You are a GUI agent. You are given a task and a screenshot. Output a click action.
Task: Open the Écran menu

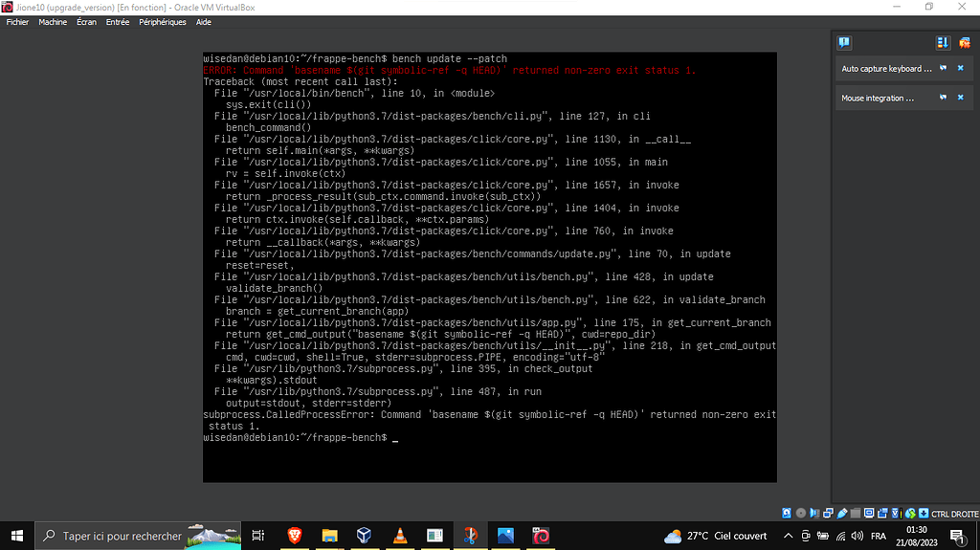point(86,22)
